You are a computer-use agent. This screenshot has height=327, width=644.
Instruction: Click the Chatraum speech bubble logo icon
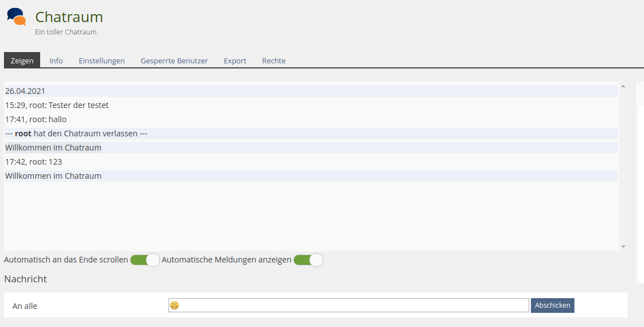pyautogui.click(x=16, y=17)
